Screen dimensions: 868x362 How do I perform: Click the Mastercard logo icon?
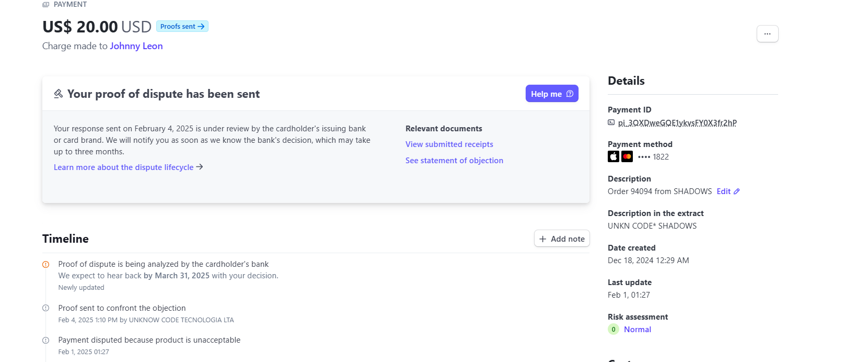coord(627,156)
